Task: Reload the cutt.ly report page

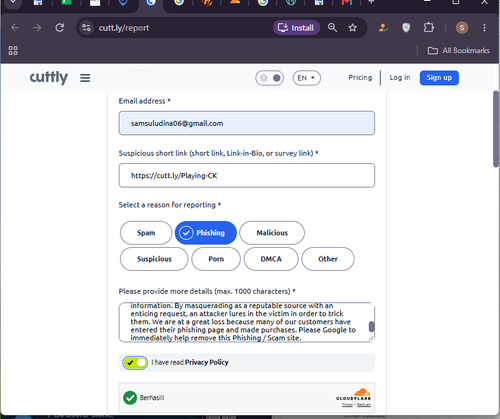Action: (x=60, y=28)
